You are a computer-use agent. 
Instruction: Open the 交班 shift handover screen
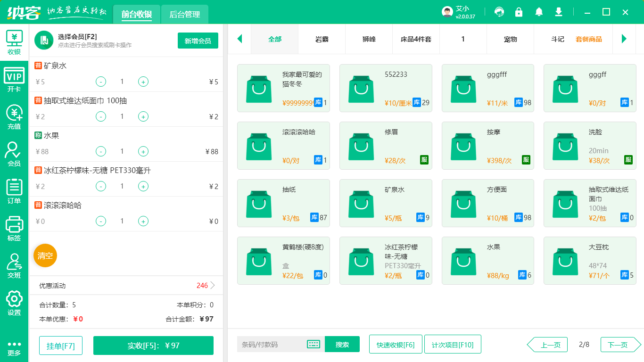click(x=14, y=263)
